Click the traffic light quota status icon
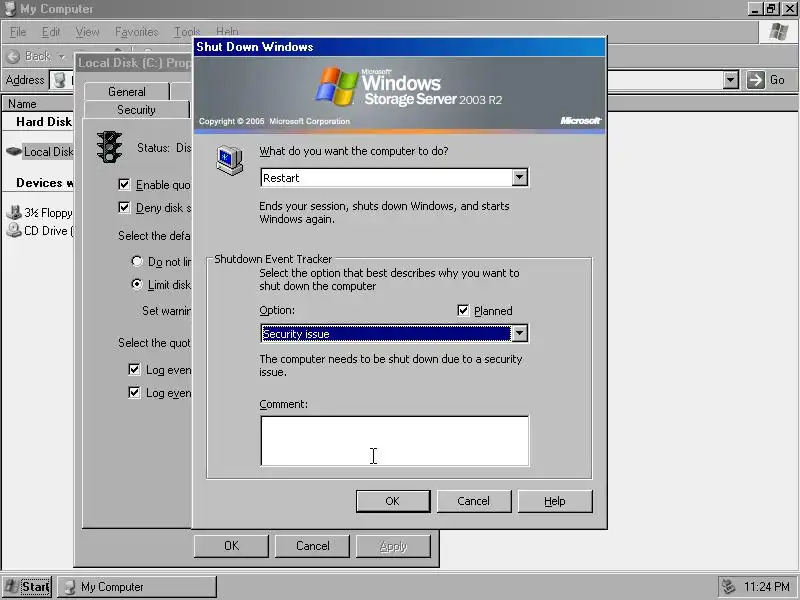800x600 pixels. click(x=110, y=147)
